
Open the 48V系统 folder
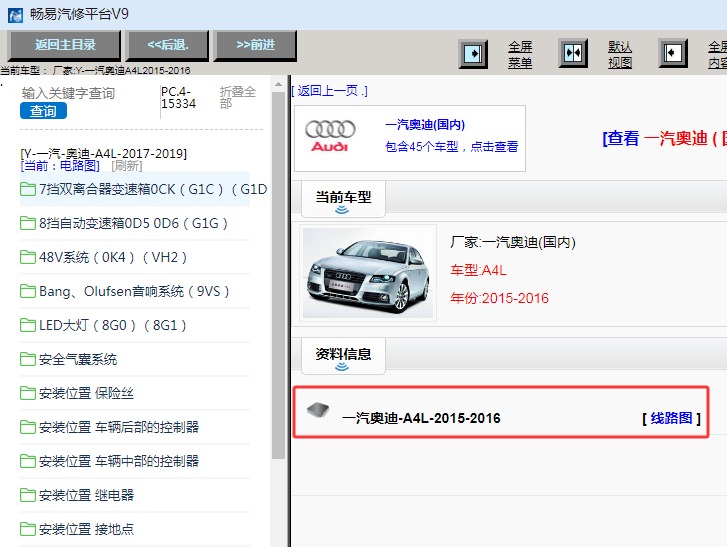(x=135, y=257)
